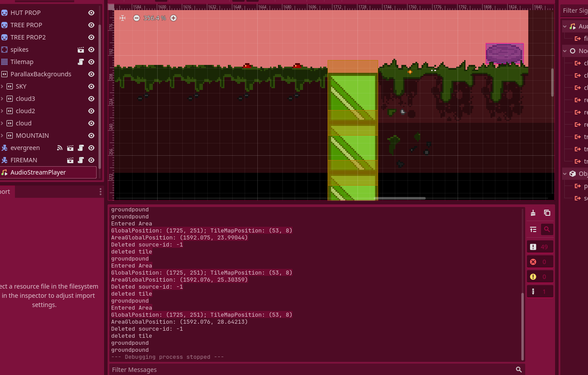The width and height of the screenshot is (588, 375).
Task: Hide the Tilemap node
Action: pyautogui.click(x=91, y=62)
